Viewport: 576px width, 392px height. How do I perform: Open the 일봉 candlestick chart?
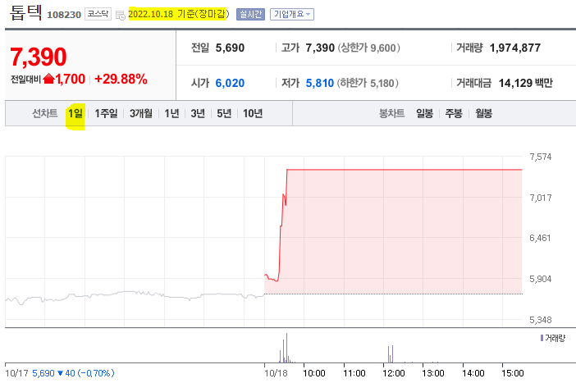point(425,113)
